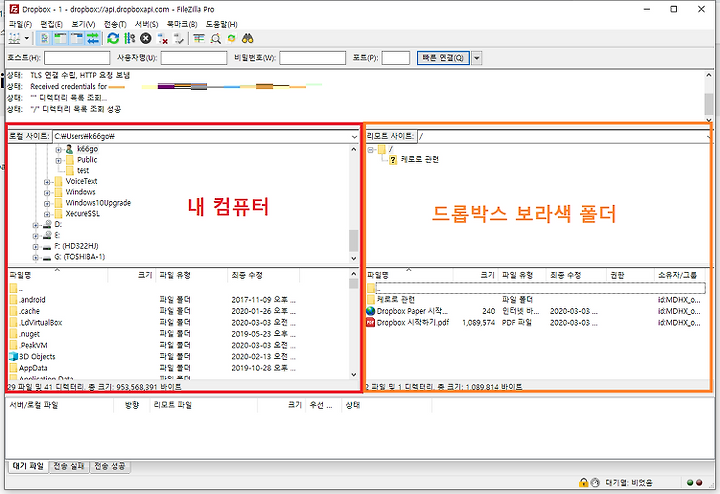
Task: Open the 로컬 사이트 path dropdown
Action: pyautogui.click(x=354, y=136)
